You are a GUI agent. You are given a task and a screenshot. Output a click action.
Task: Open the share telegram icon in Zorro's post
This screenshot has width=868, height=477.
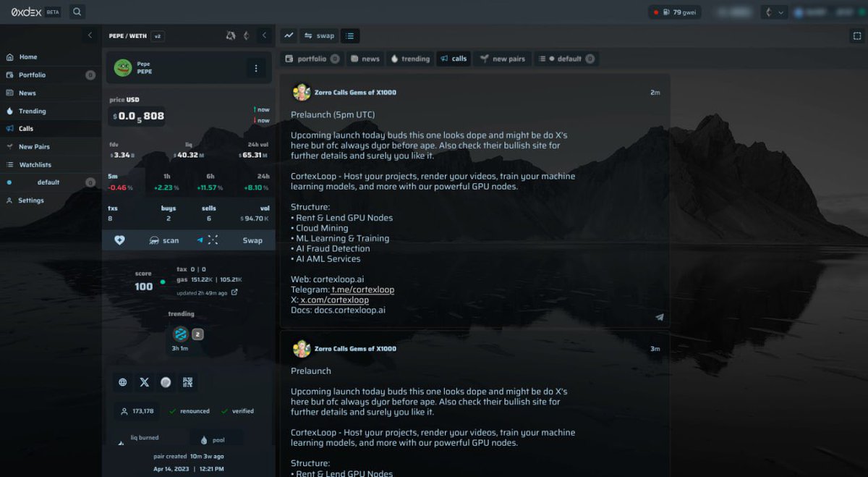[x=659, y=317]
